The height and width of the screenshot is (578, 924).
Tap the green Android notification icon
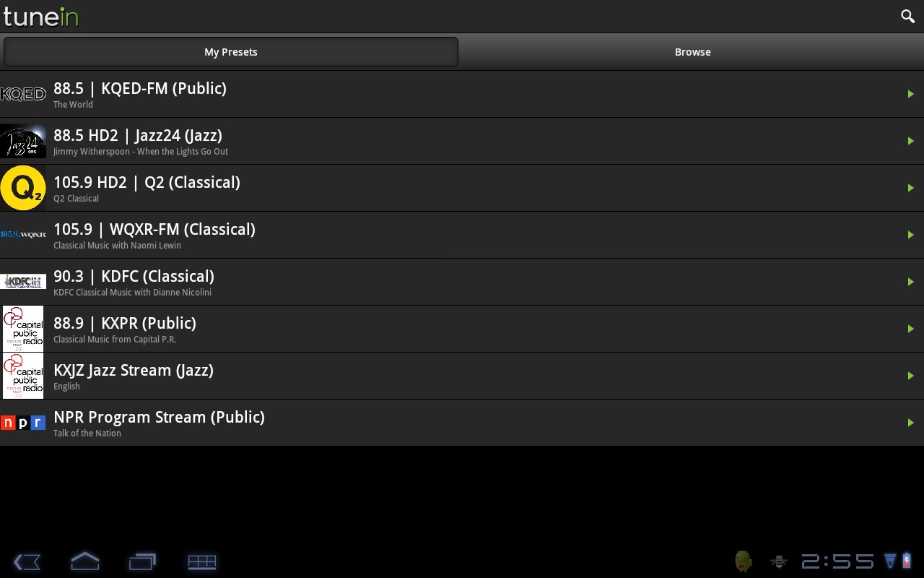click(743, 561)
